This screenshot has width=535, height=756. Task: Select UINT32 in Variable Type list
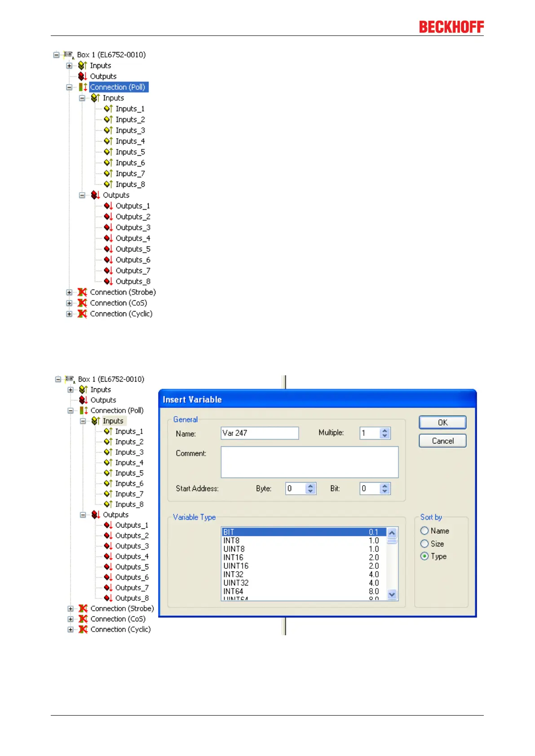304,583
